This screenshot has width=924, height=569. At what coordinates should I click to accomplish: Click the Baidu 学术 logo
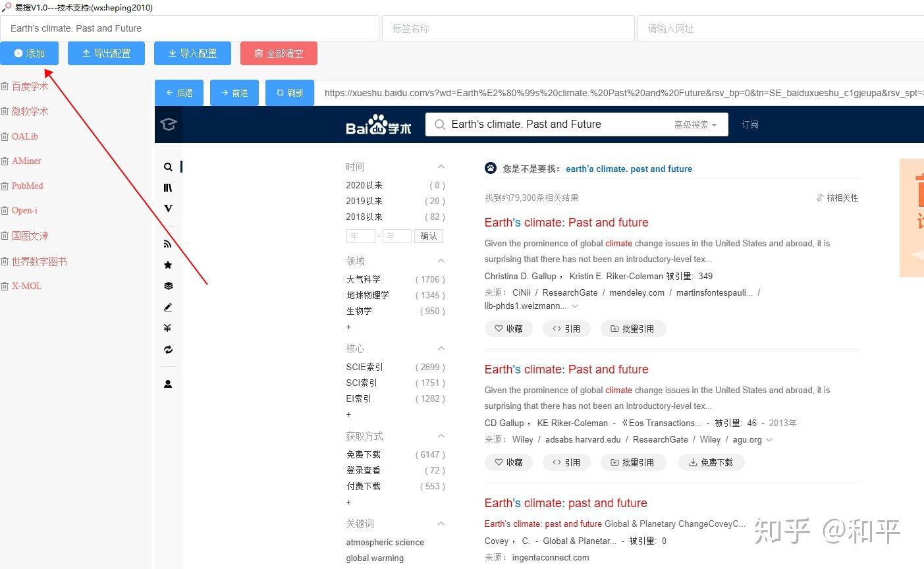(379, 124)
